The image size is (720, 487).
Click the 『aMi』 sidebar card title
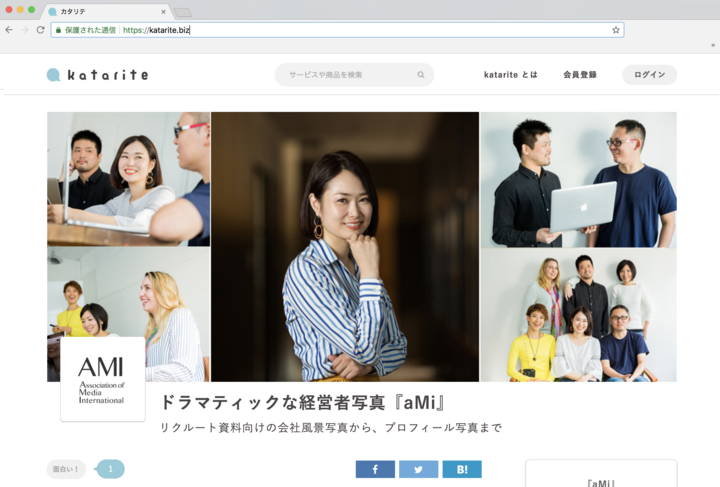tap(601, 483)
